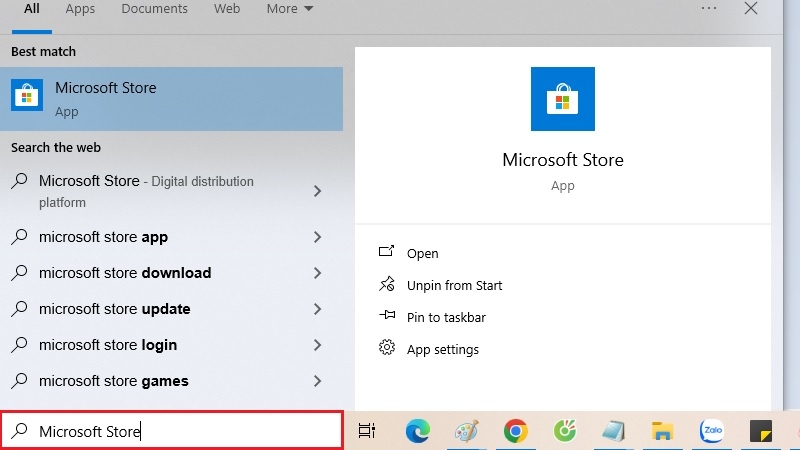This screenshot has width=800, height=450.
Task: Expand arrow beside 'microsoft store download'
Action: pyautogui.click(x=317, y=273)
